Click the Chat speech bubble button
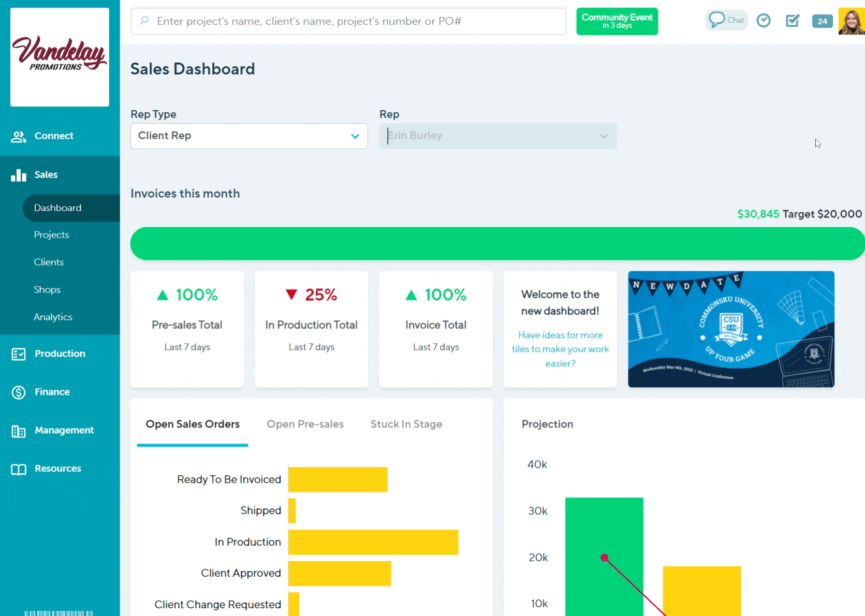Viewport: 865px width, 616px height. point(726,21)
